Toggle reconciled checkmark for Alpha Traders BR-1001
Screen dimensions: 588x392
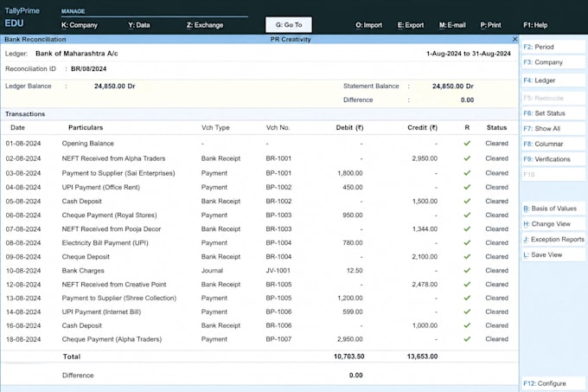click(x=467, y=158)
